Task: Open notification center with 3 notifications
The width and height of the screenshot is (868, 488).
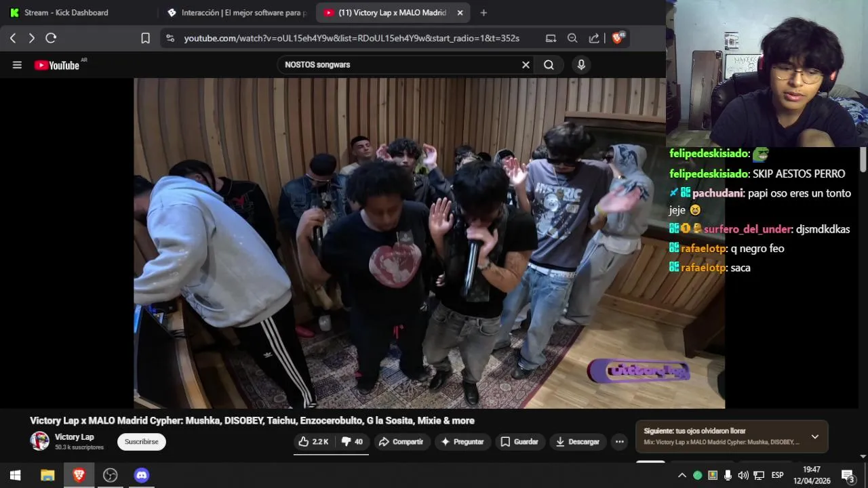Action: click(x=848, y=475)
